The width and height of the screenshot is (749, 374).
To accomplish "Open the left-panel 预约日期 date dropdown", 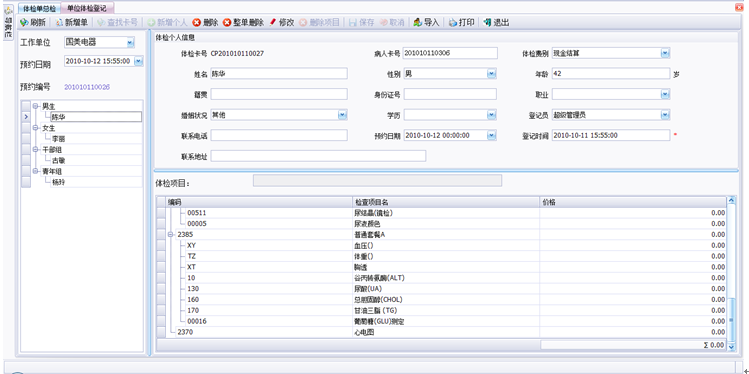I will (139, 61).
